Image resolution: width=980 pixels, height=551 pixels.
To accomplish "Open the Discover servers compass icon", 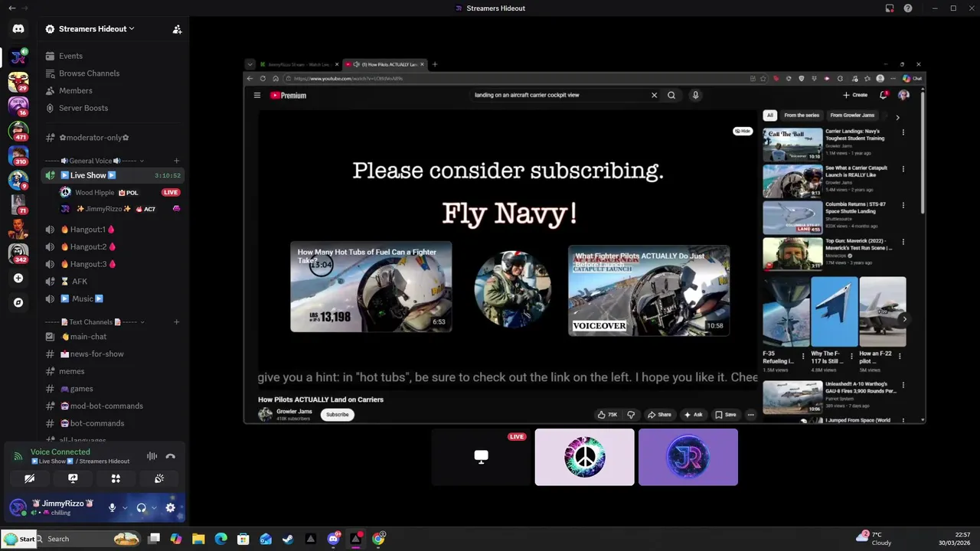I will (18, 302).
